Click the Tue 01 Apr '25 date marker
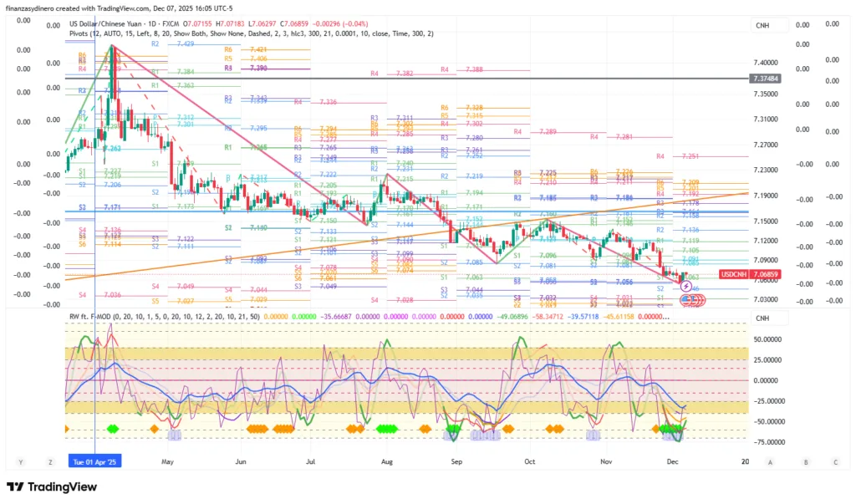The image size is (856, 504). pyautogui.click(x=94, y=461)
